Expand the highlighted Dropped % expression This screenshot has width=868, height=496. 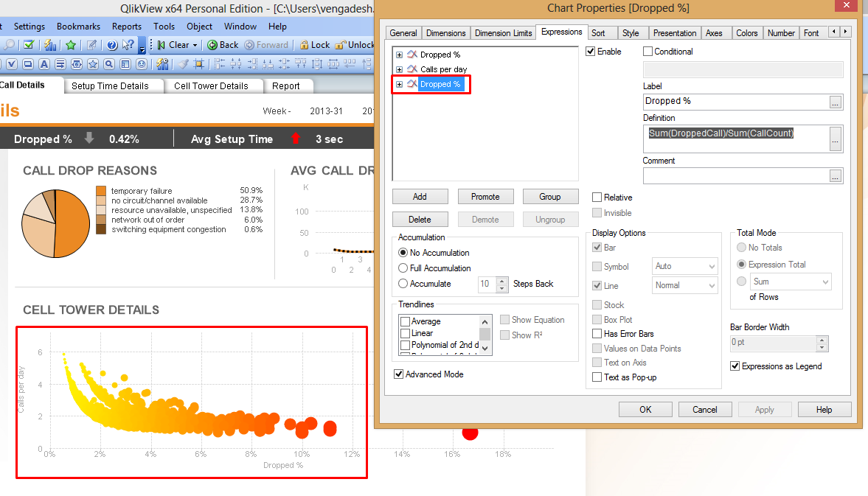399,85
